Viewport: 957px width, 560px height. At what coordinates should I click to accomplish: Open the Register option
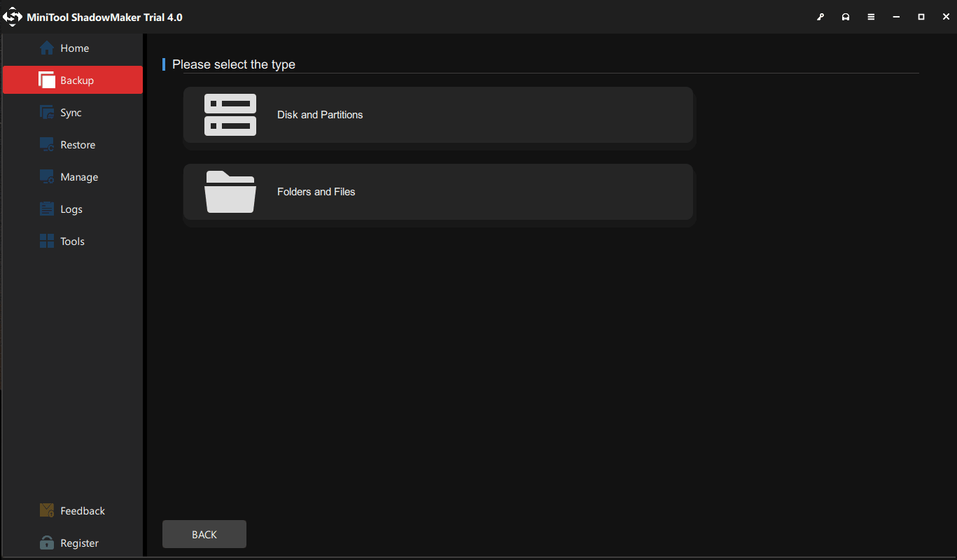click(x=72, y=542)
